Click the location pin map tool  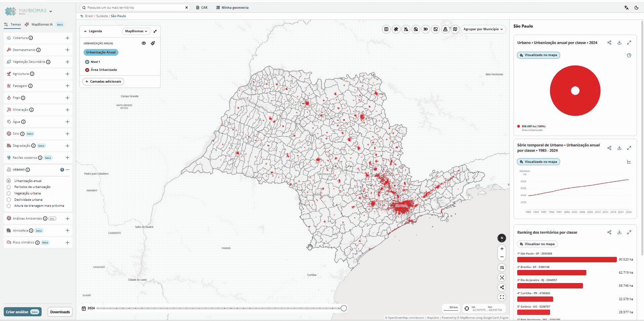[x=445, y=29]
